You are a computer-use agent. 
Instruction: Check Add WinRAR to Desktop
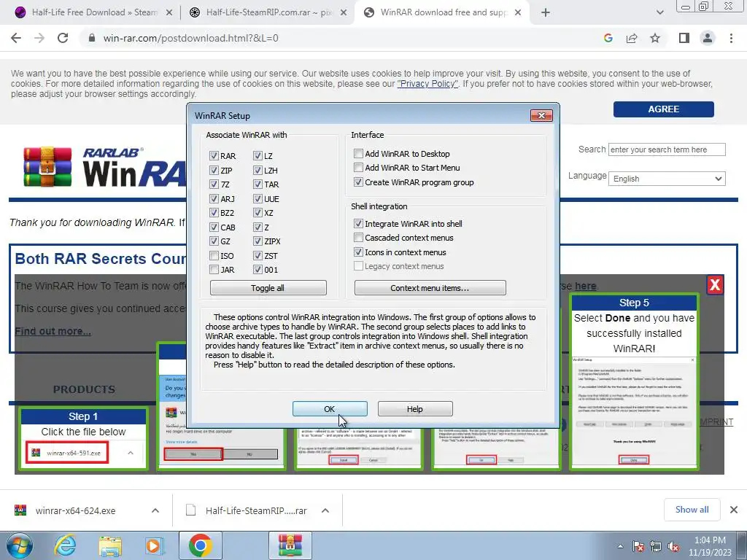pos(358,153)
